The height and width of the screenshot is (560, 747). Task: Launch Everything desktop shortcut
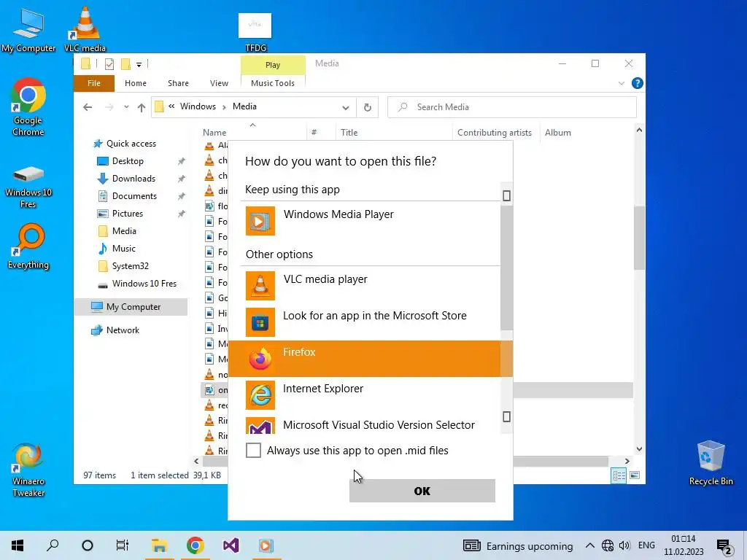[28, 246]
